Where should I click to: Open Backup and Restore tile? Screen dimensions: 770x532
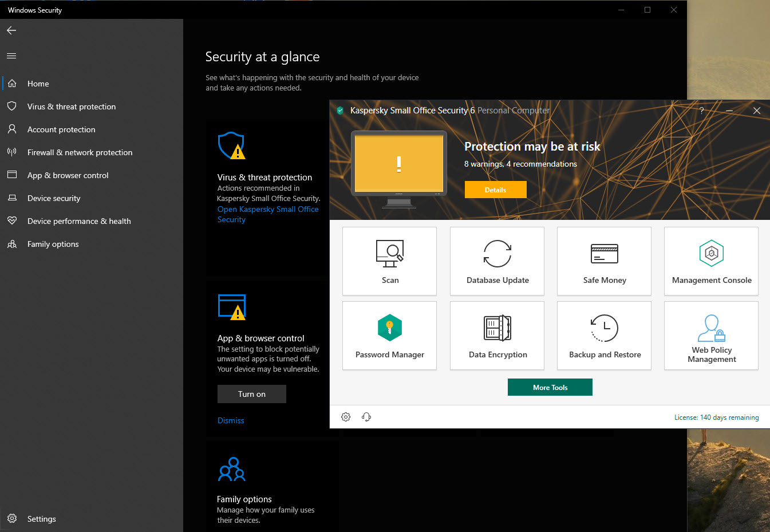click(604, 336)
